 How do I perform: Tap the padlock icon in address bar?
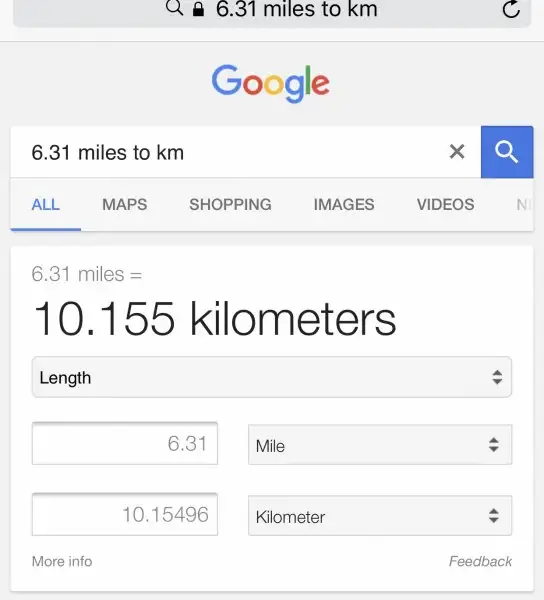coord(198,8)
